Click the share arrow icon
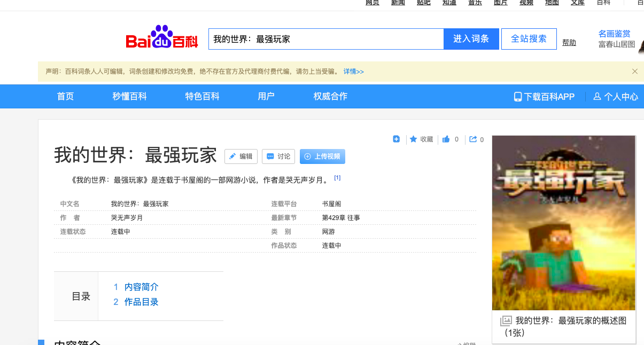This screenshot has width=644, height=345. point(473,139)
